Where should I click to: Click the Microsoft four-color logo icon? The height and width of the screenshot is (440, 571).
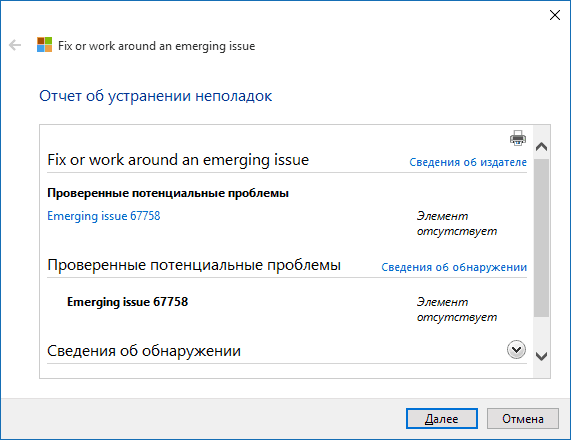coord(44,45)
